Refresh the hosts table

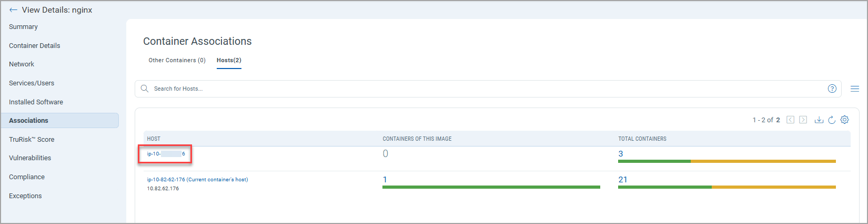[x=832, y=120]
